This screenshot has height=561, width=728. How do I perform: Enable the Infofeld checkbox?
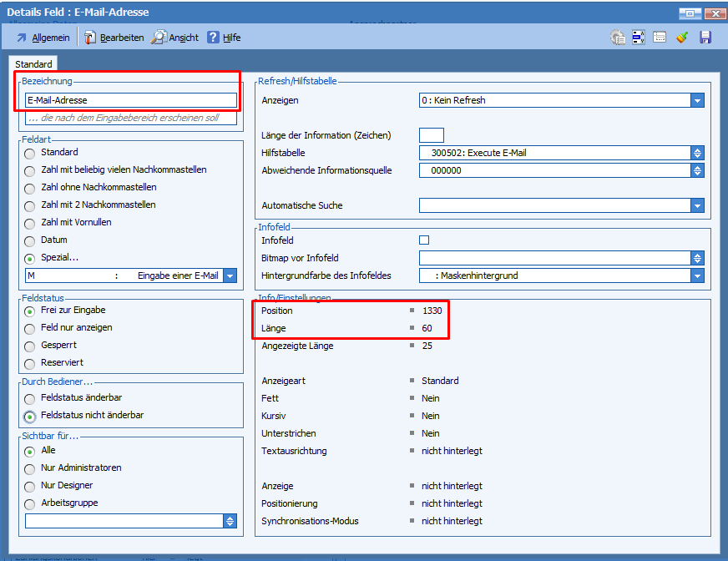[x=424, y=240]
